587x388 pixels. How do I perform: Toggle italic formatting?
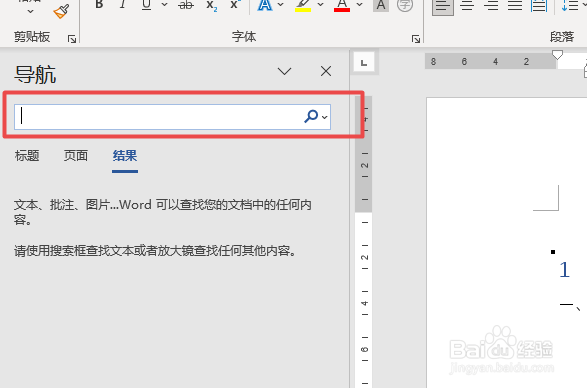point(122,4)
